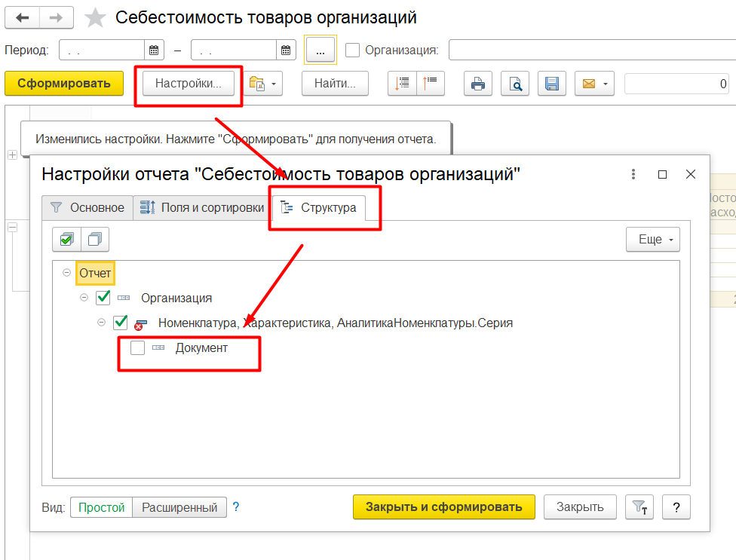
Task: Enable the Документ grouping checkbox
Action: [137, 347]
